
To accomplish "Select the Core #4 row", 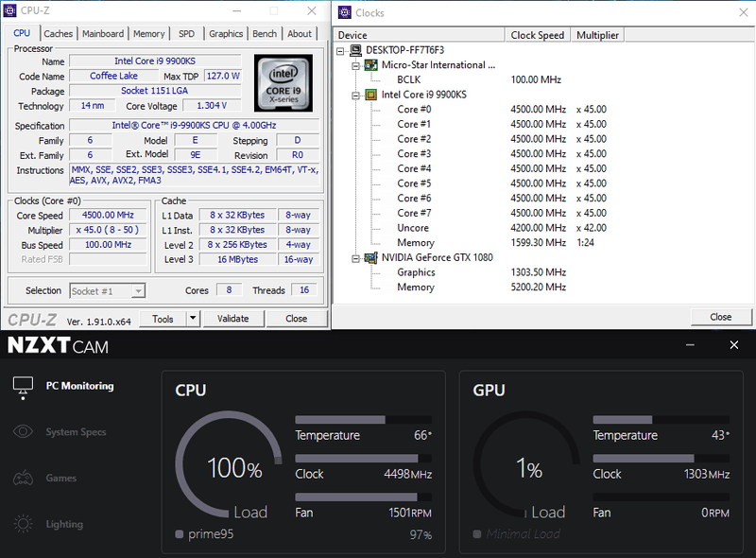I will tap(502, 168).
